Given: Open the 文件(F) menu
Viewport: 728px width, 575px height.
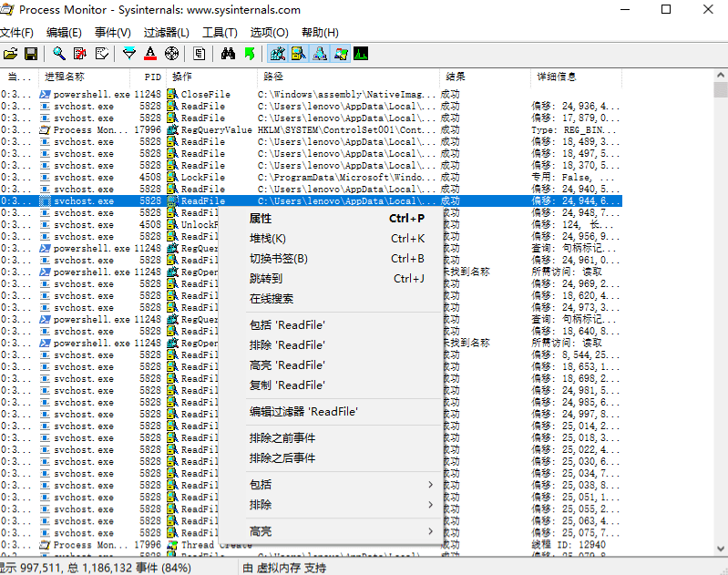Looking at the screenshot, I should (16, 33).
